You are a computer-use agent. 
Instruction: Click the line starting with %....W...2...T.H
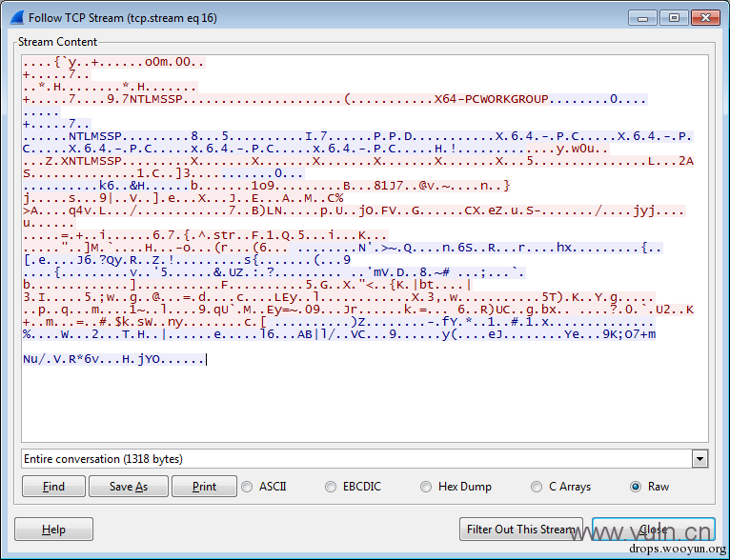[x=339, y=334]
